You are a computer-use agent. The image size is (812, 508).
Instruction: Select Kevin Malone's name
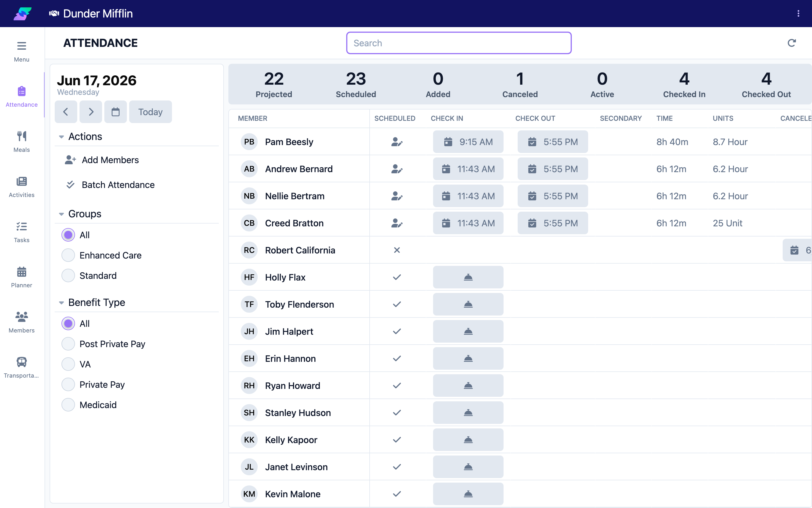click(293, 494)
